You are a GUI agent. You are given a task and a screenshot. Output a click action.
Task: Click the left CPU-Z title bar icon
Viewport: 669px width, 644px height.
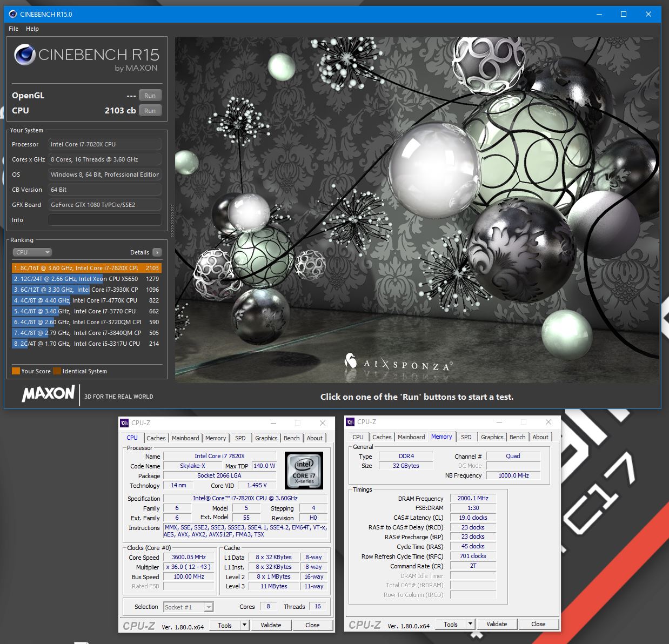125,423
